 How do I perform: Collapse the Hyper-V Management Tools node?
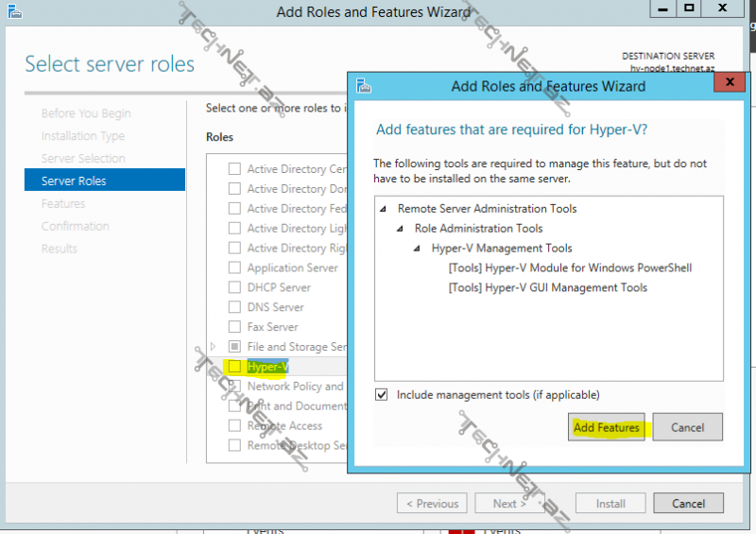417,249
